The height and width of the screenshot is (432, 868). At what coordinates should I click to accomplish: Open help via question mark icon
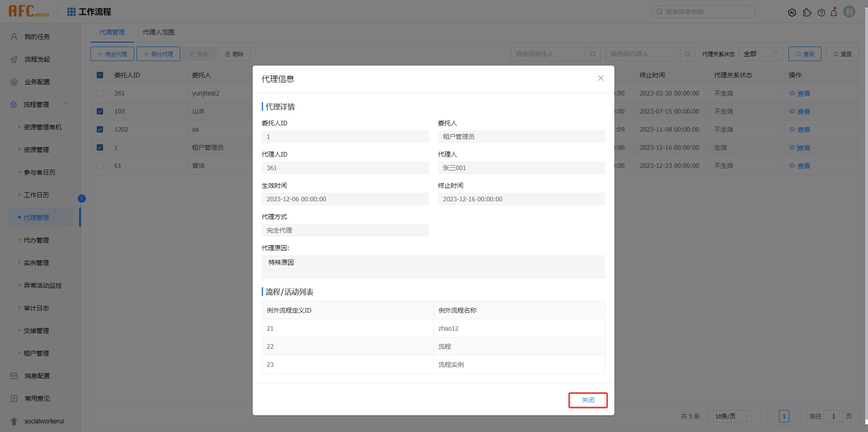coord(821,12)
